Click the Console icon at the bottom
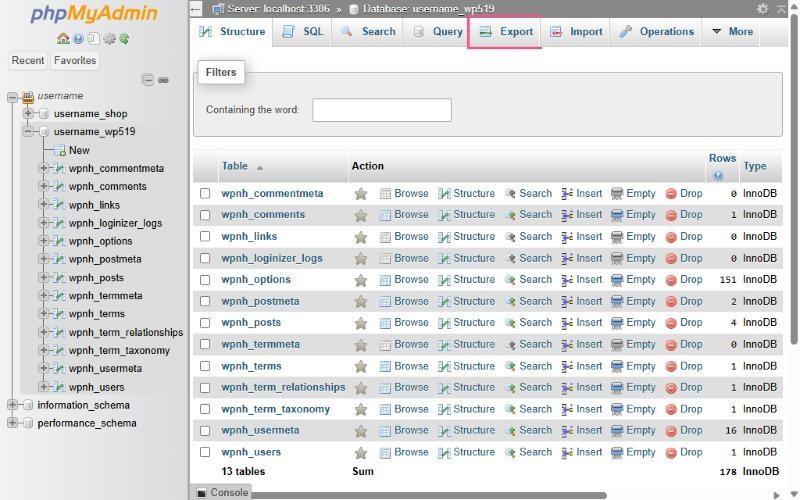The image size is (800, 500). point(202,492)
